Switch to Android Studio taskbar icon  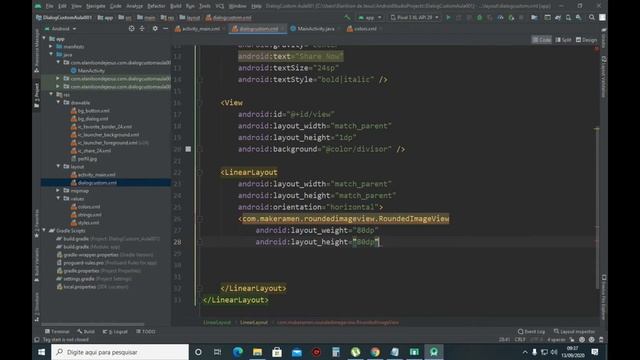pyautogui.click(x=434, y=352)
